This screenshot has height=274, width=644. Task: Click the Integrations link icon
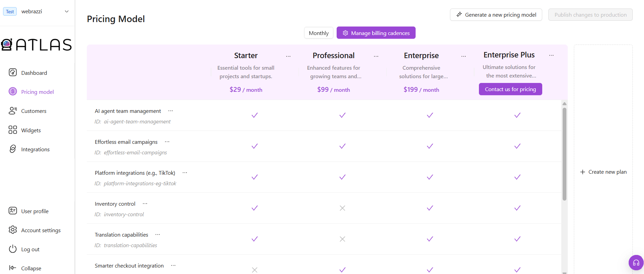13,149
